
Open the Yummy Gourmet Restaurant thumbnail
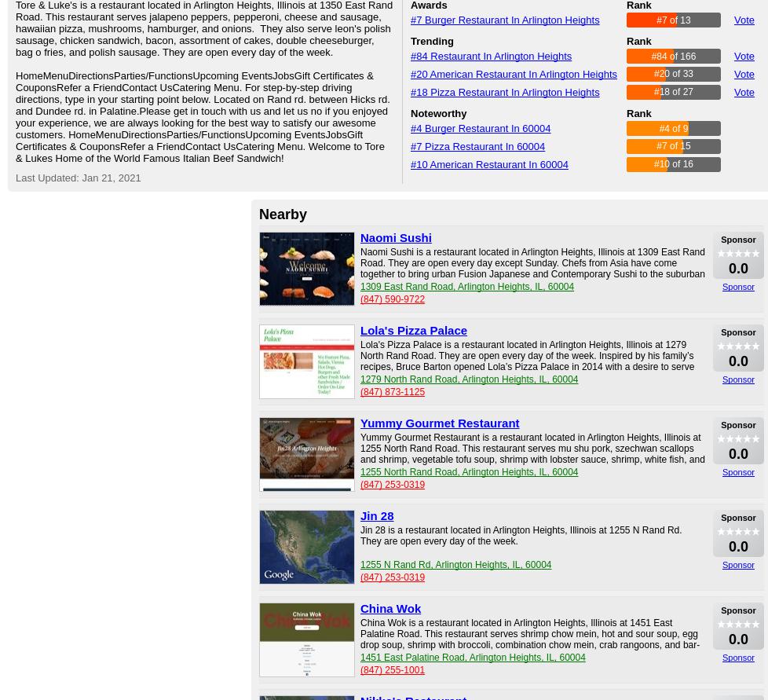[306, 454]
